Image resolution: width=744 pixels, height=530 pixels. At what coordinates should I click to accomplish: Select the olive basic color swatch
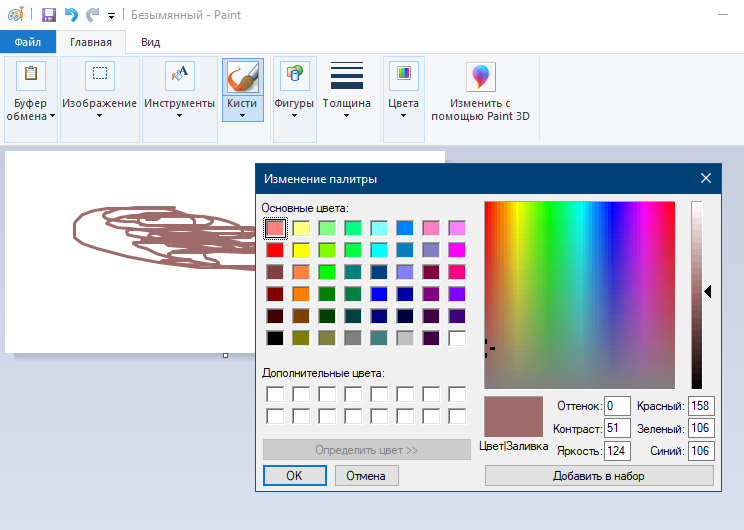[301, 338]
